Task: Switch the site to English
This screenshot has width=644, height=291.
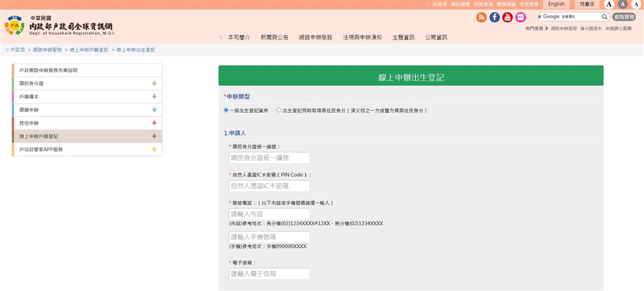Action: [556, 4]
